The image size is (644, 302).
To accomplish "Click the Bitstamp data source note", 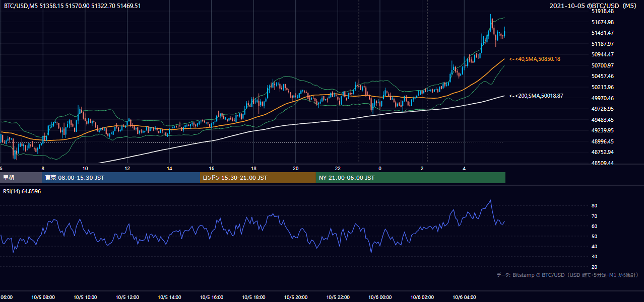I will 567,275.
